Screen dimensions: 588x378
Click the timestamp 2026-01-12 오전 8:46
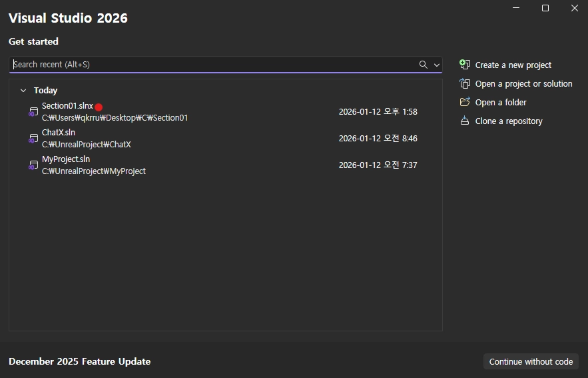tap(378, 139)
